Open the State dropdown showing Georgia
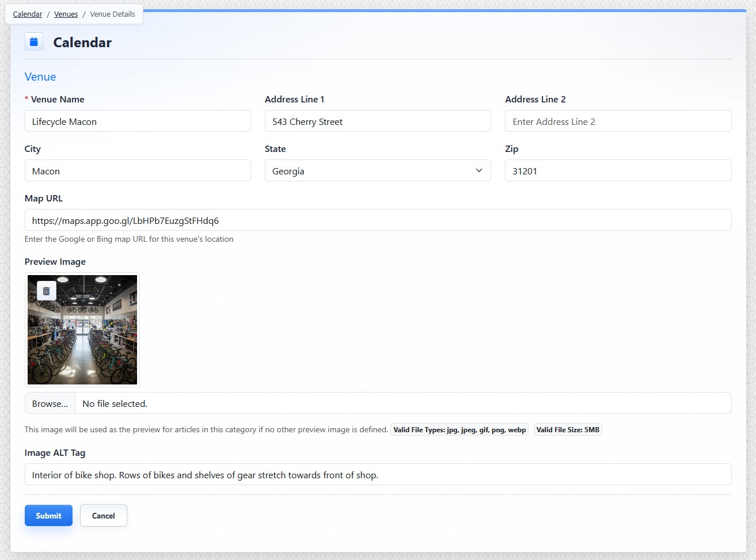This screenshot has height=560, width=756. [x=378, y=170]
